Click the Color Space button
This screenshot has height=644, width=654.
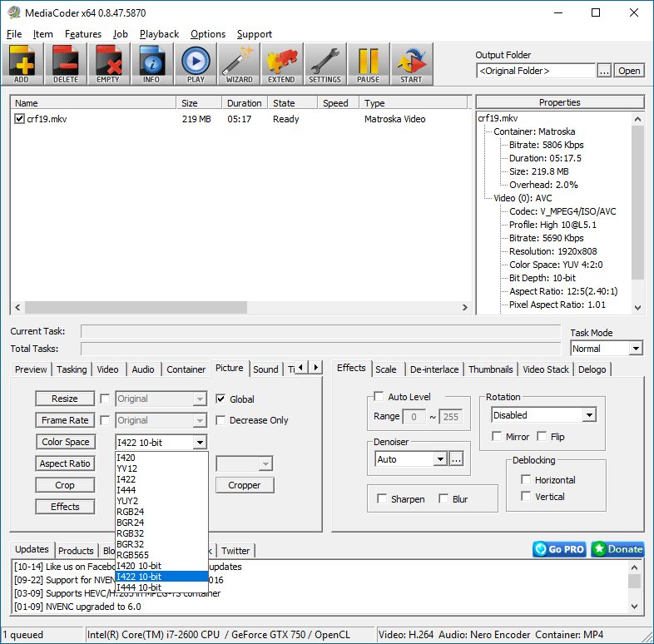[65, 442]
